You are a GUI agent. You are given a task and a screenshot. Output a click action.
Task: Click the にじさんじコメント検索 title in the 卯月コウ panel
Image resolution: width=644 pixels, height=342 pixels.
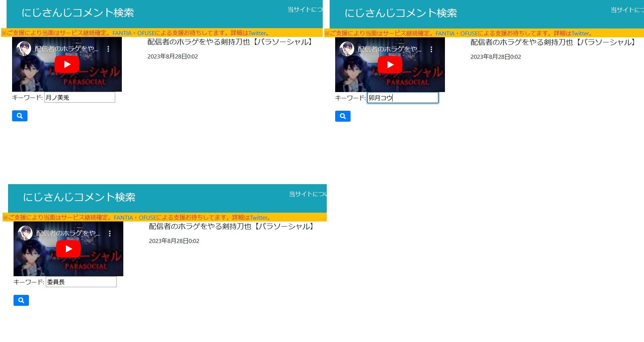(x=401, y=13)
